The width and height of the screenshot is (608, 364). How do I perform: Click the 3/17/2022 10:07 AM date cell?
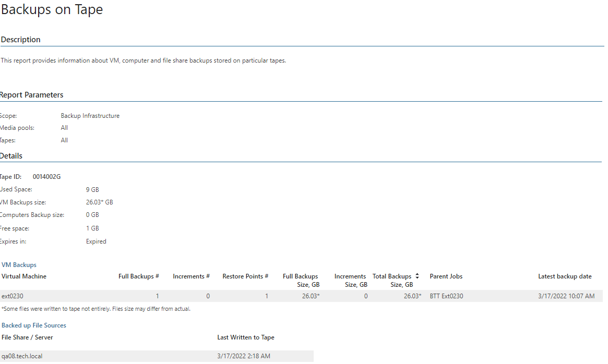tap(566, 296)
